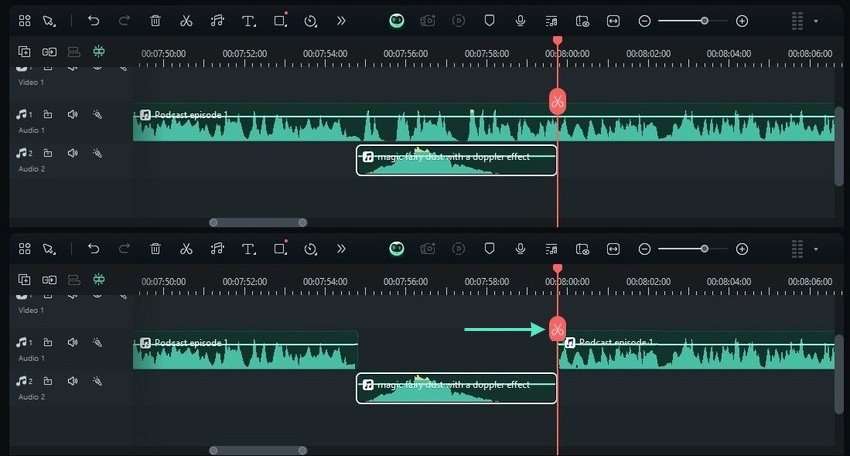Image resolution: width=850 pixels, height=456 pixels.
Task: Click zoom in plus in top toolbar
Action: point(742,21)
